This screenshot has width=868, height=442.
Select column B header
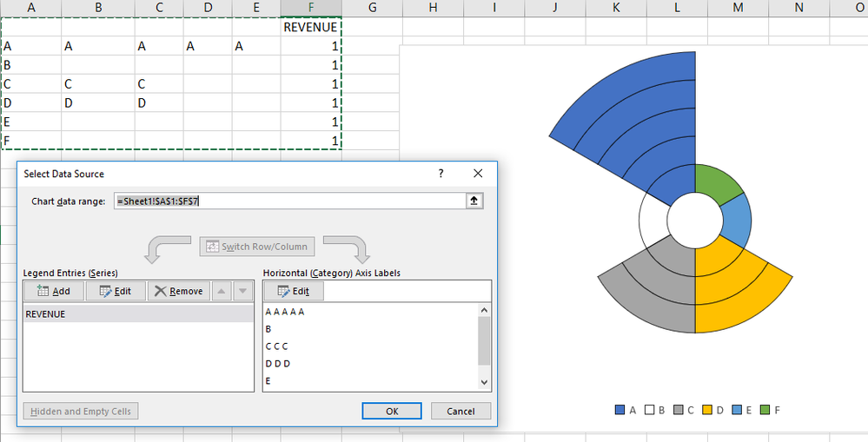tap(98, 8)
